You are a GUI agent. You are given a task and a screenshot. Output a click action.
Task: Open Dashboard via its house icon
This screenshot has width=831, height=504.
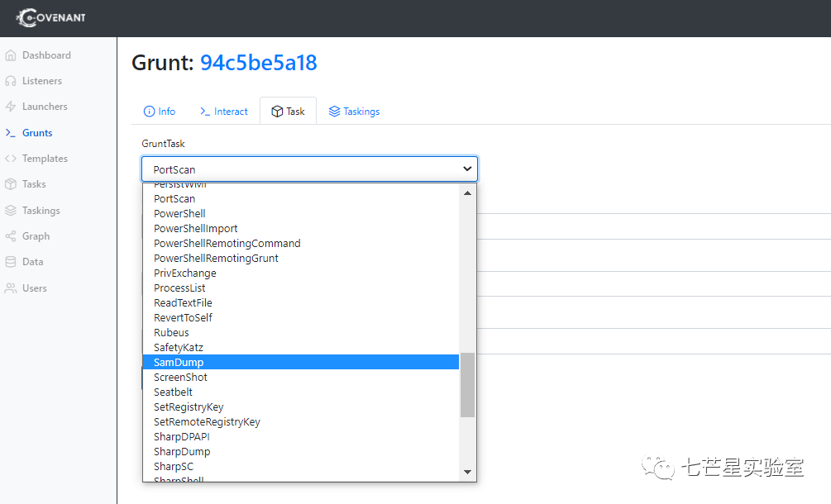coord(11,55)
